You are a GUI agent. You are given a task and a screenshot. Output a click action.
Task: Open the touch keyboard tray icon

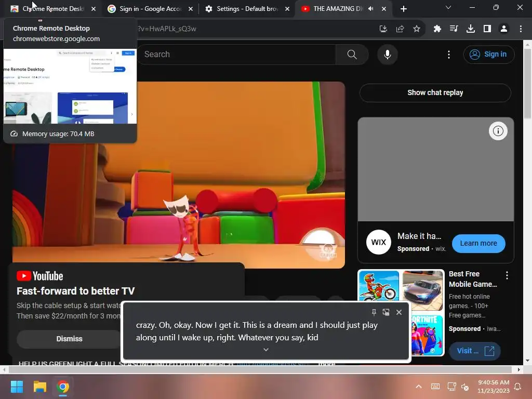(x=435, y=387)
